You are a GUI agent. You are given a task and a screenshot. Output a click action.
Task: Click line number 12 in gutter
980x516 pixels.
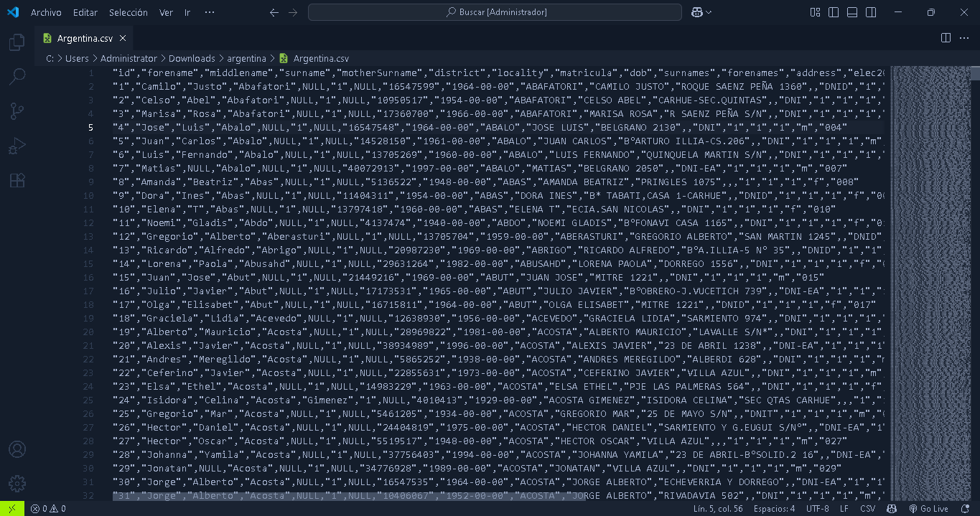[88, 223]
